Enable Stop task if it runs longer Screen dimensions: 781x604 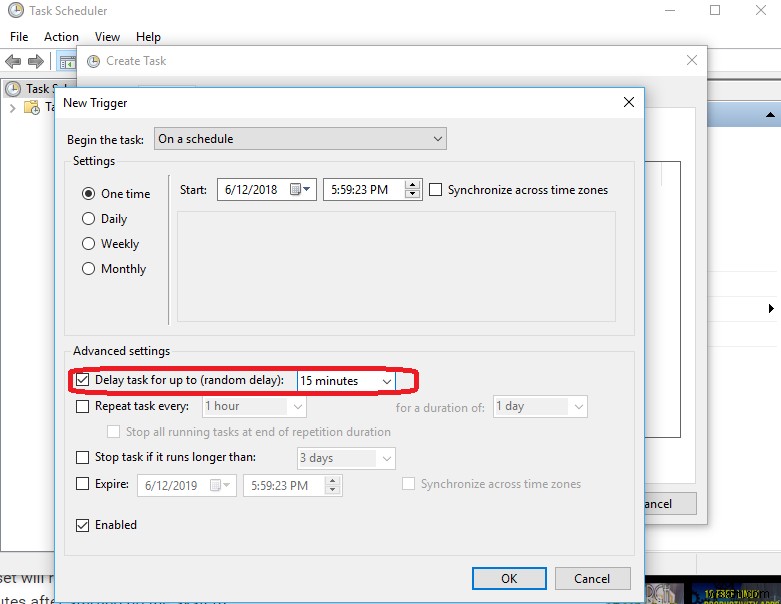click(82, 457)
